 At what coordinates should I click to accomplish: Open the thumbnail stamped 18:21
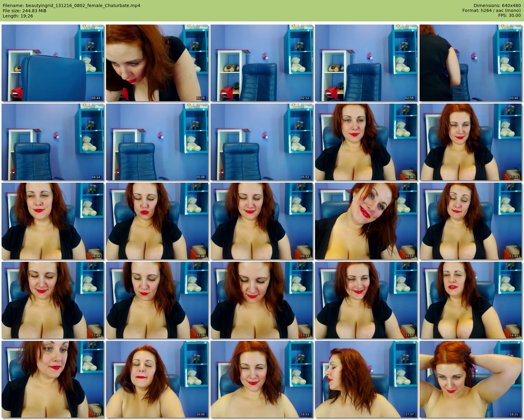tap(471, 379)
